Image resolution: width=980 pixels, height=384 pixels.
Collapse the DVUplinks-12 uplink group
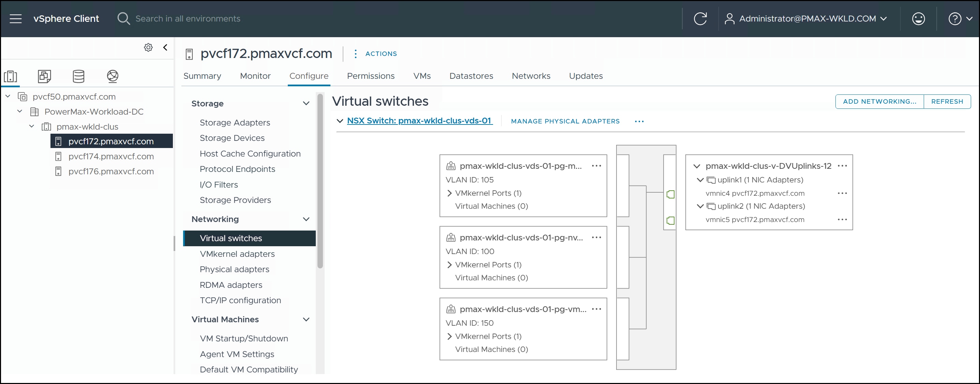[697, 166]
